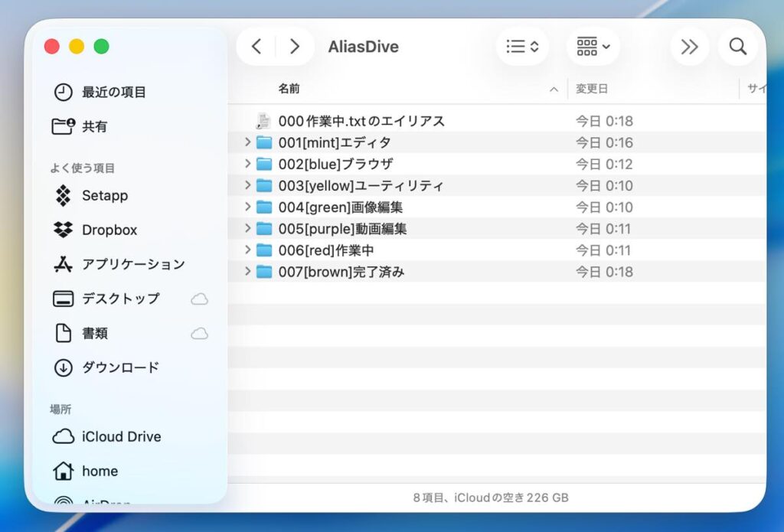
Task: Click the back navigation arrow
Action: (x=256, y=47)
